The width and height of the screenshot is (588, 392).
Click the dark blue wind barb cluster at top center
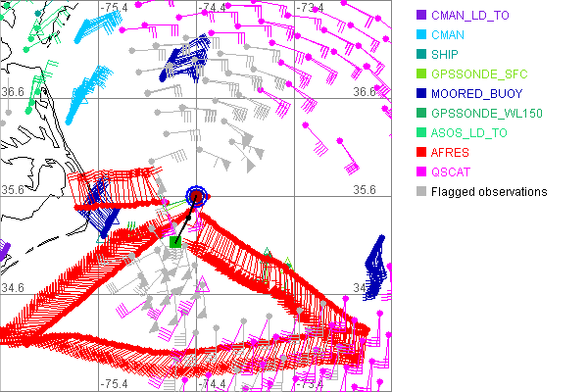click(x=186, y=61)
